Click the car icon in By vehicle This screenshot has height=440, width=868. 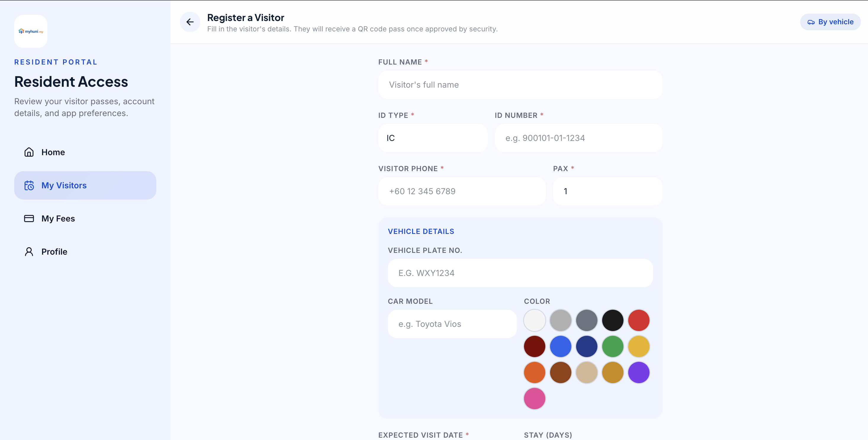(811, 22)
